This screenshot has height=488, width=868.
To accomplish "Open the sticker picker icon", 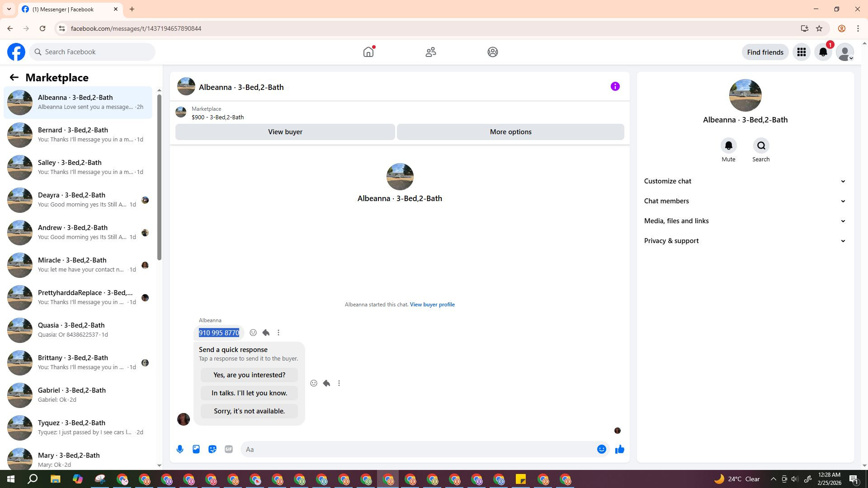I will [212, 449].
